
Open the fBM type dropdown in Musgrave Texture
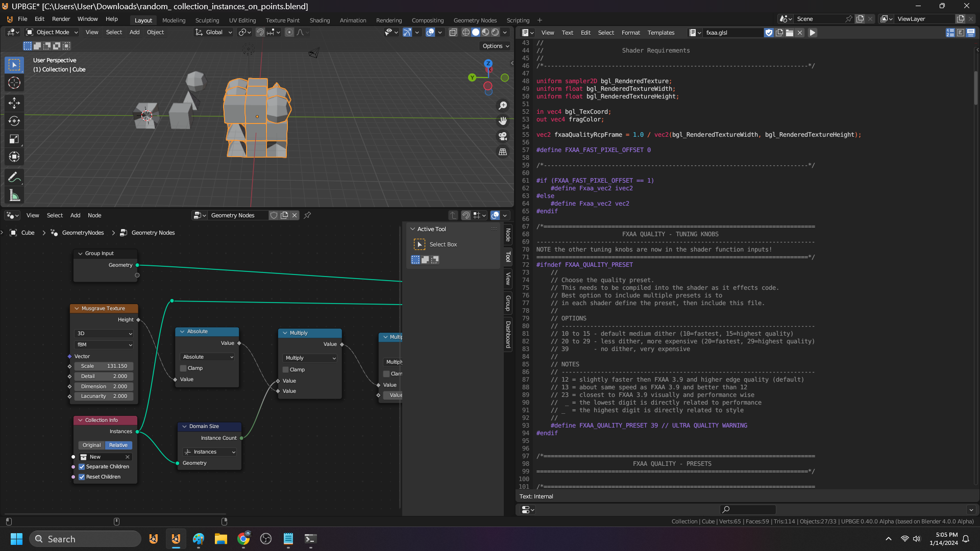[105, 345]
